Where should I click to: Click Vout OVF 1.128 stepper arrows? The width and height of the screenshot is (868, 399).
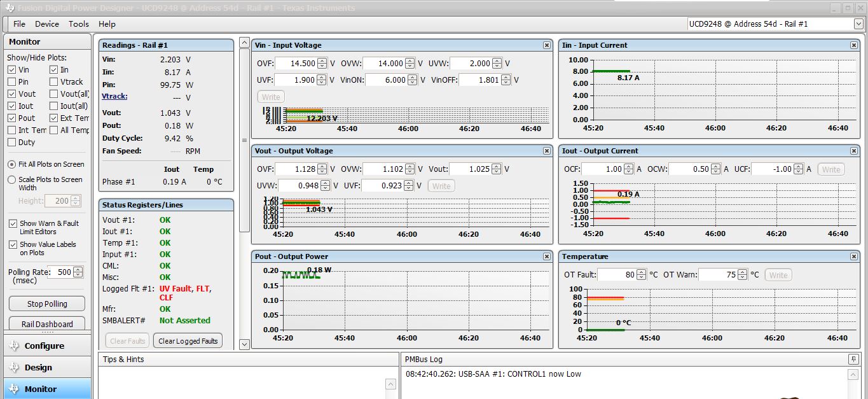322,169
